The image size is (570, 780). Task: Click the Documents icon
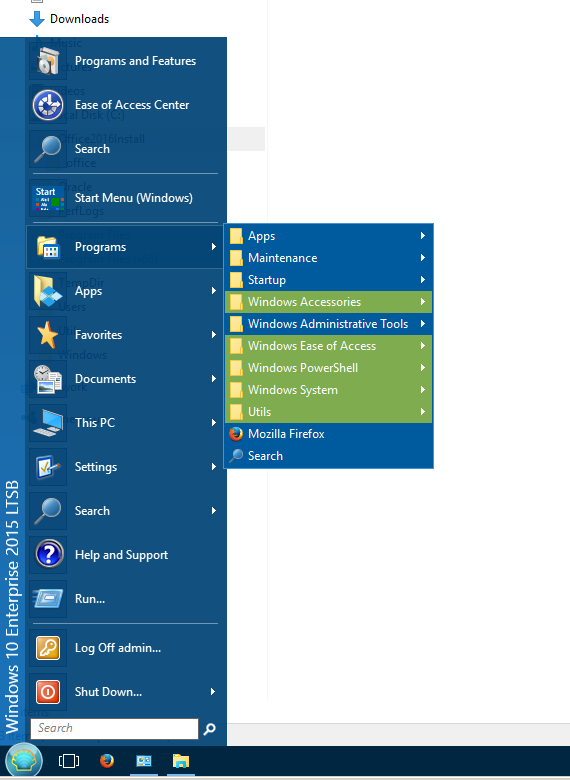tap(48, 379)
